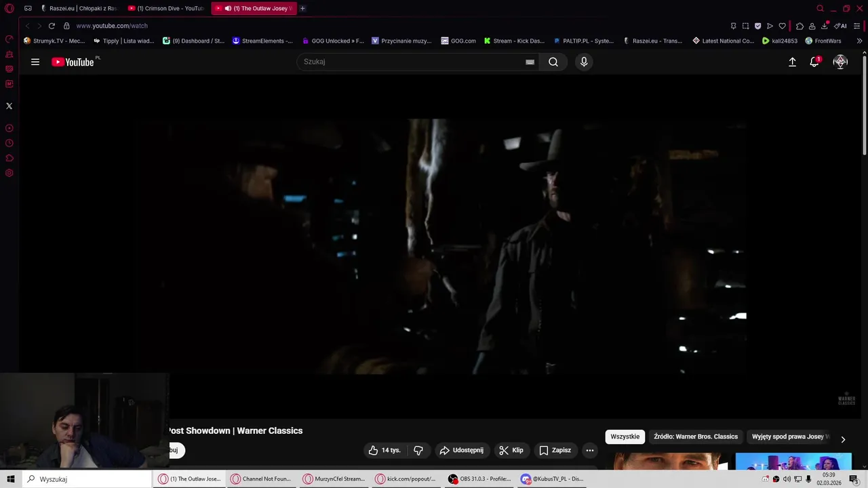Click the Zapisz save button
868x488 pixels.
point(555,450)
